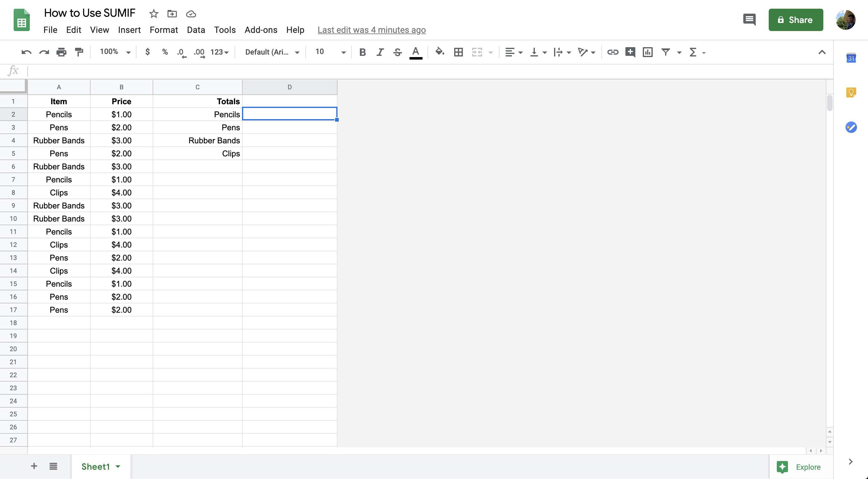
Task: Select the Paint format tool
Action: 78,52
